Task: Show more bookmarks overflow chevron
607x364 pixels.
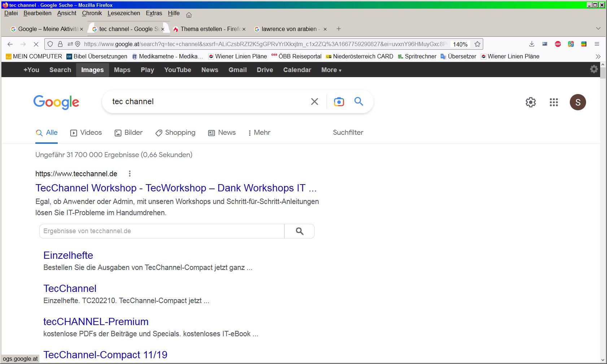Action: click(598, 57)
